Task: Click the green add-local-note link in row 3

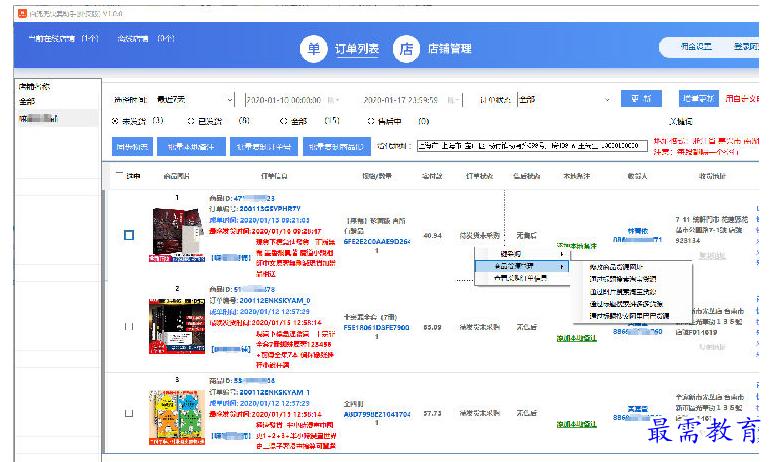Action: coord(577,424)
